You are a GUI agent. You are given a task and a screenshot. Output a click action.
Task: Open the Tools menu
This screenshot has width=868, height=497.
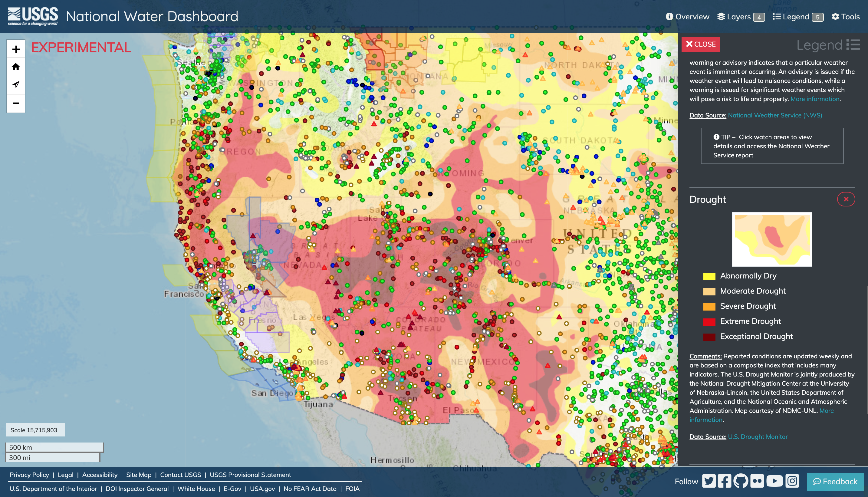846,17
